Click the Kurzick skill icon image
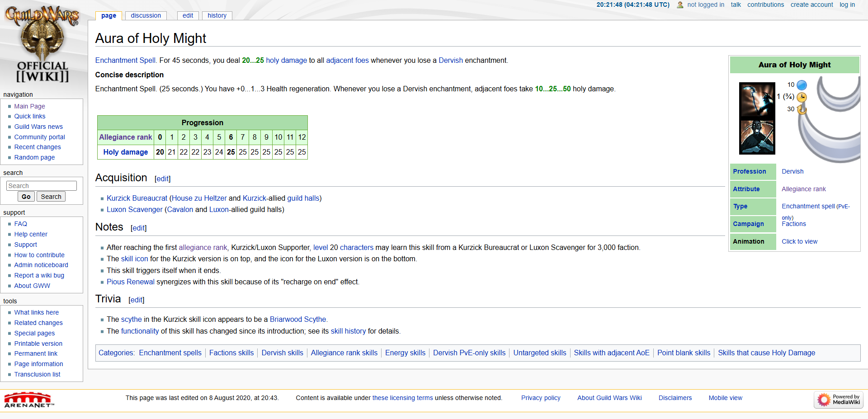Image resolution: width=868 pixels, height=419 pixels. [x=757, y=100]
